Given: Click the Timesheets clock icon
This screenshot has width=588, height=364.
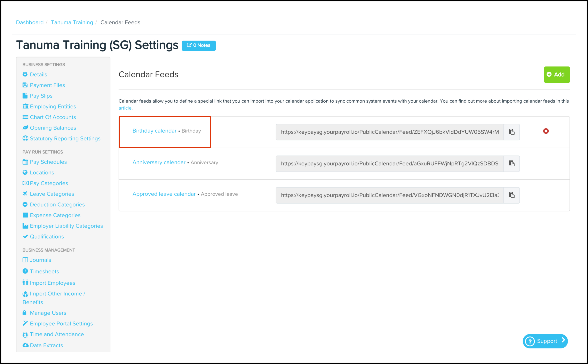Looking at the screenshot, I should click(x=25, y=271).
